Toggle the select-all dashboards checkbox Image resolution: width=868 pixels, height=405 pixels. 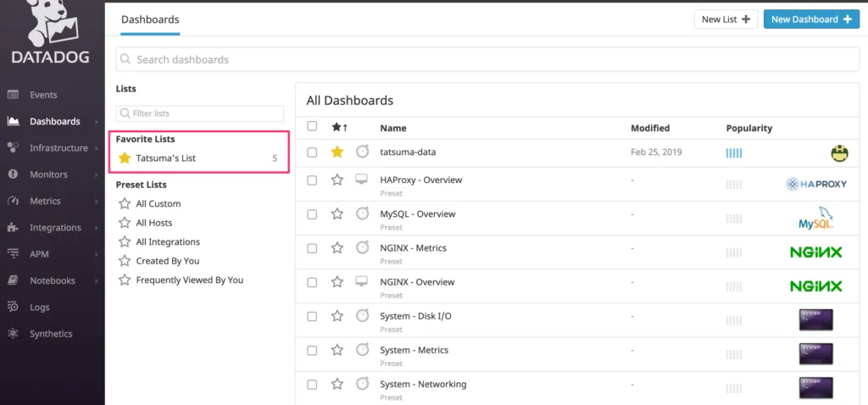point(312,126)
